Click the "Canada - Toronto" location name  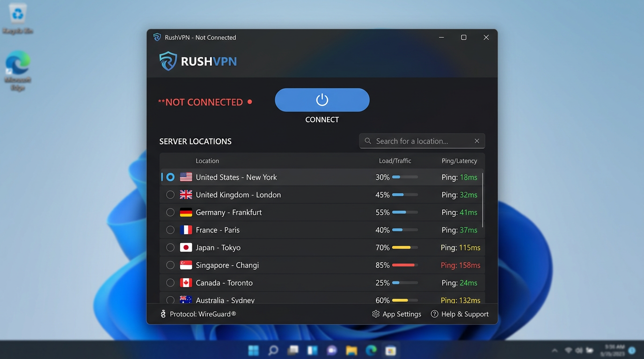click(x=224, y=283)
